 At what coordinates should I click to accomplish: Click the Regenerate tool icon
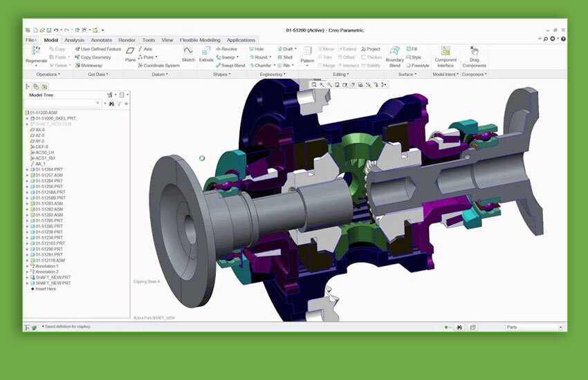tap(36, 50)
